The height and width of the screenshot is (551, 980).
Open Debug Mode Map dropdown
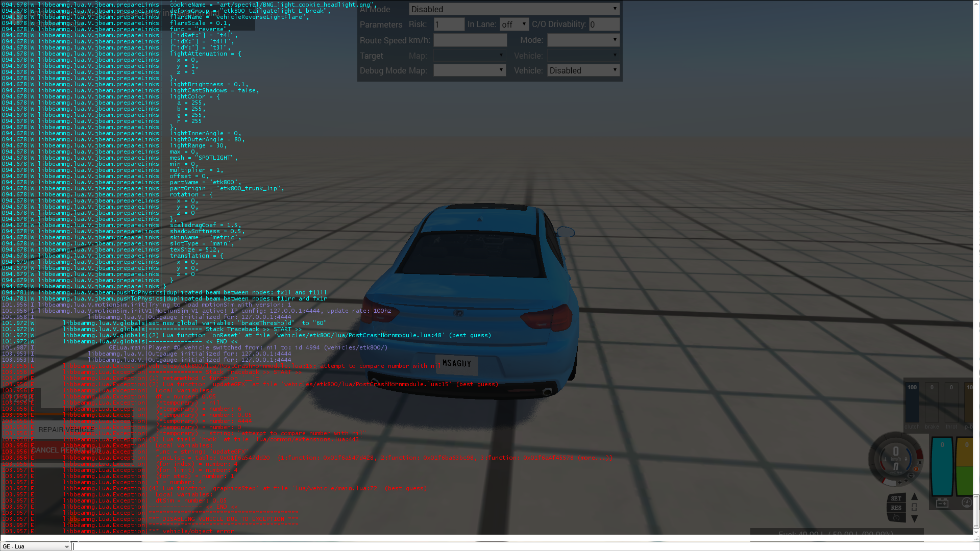pyautogui.click(x=469, y=70)
